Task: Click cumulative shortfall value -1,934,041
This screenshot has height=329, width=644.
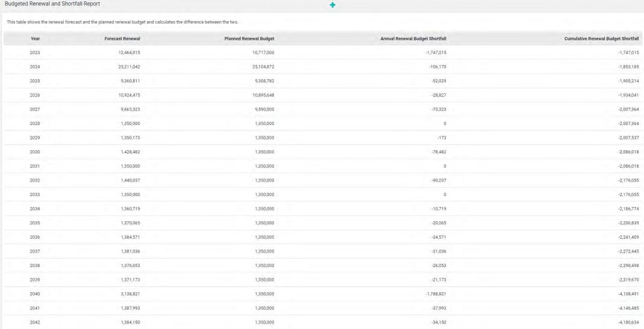Action: coord(628,95)
